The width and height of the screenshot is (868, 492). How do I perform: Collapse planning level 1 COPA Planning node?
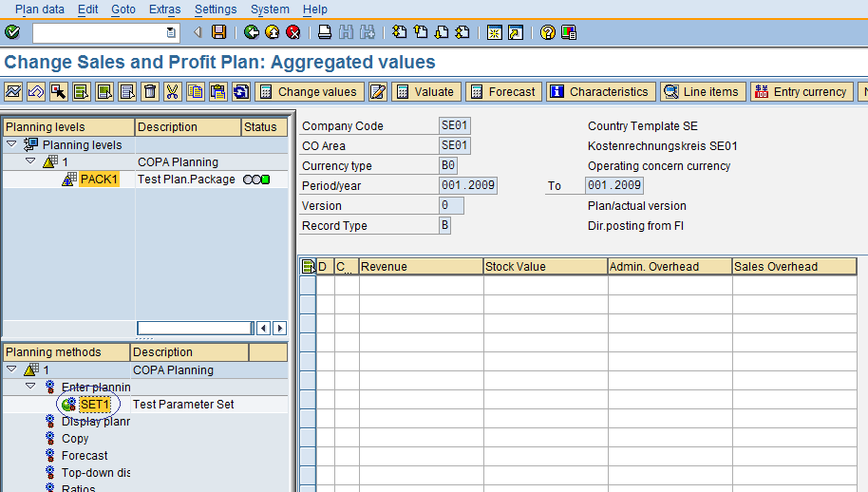30,161
